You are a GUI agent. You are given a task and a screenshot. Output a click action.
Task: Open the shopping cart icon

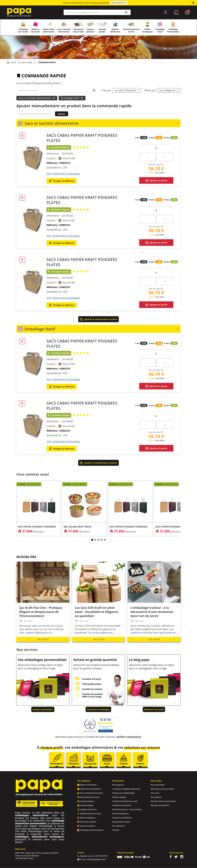187,12
